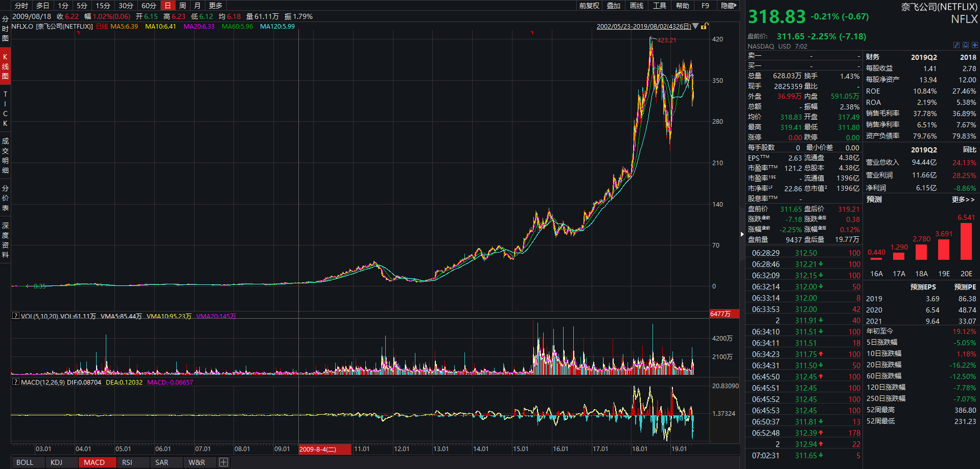The height and width of the screenshot is (469, 980).
Task: Click the MA10:6.41 moving average label
Action: pyautogui.click(x=160, y=26)
